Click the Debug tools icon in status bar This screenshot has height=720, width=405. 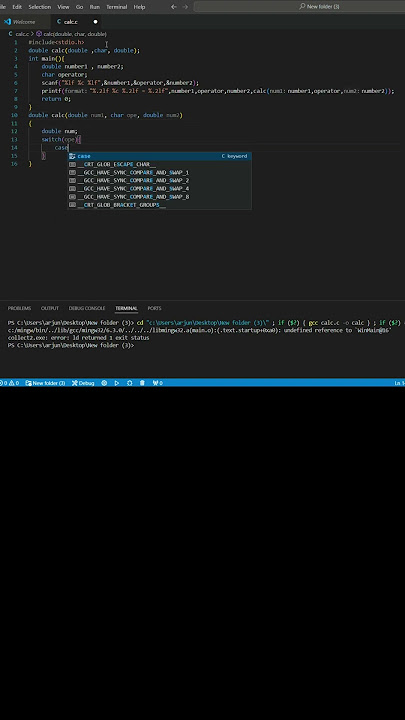tap(83, 383)
